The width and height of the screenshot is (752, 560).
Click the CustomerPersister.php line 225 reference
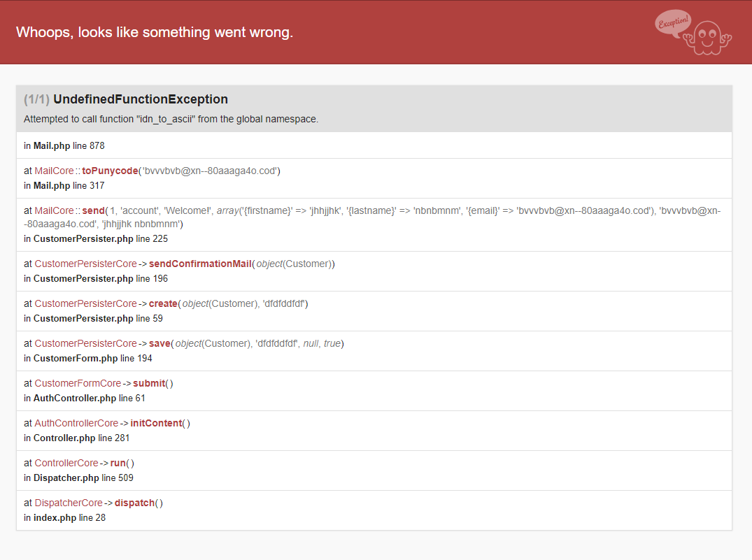click(x=96, y=238)
